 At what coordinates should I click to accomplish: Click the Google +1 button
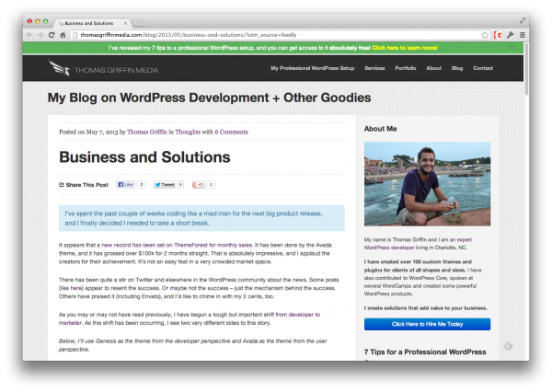click(x=198, y=185)
